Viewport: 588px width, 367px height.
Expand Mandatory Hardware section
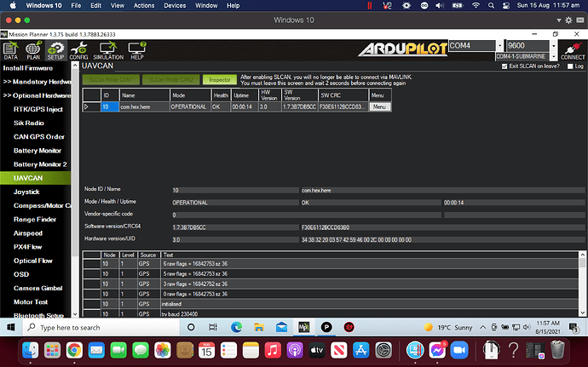point(37,82)
